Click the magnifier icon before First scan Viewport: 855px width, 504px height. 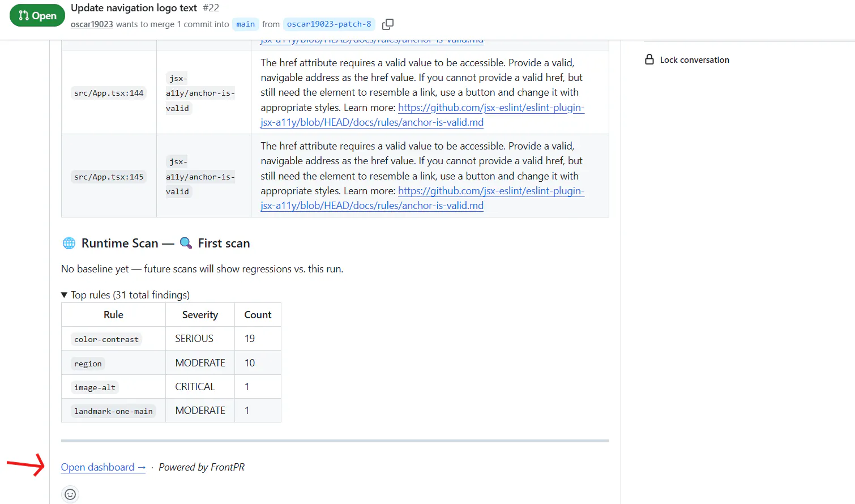[x=186, y=244]
